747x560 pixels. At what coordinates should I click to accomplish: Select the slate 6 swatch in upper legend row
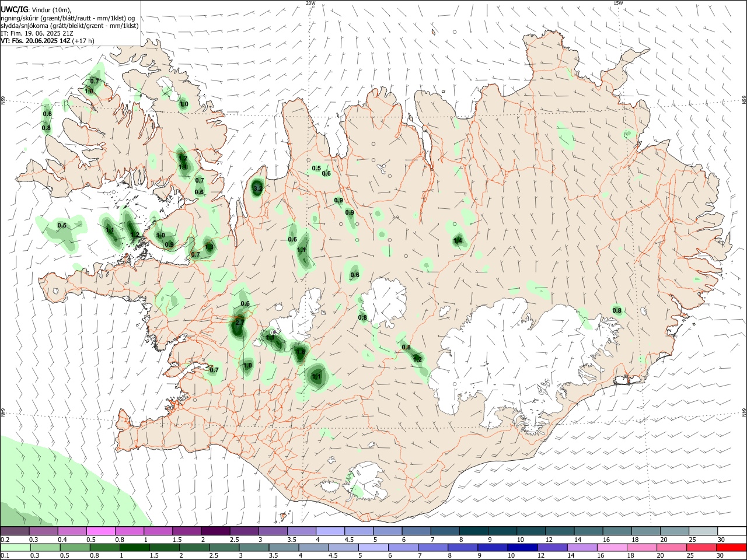416,531
